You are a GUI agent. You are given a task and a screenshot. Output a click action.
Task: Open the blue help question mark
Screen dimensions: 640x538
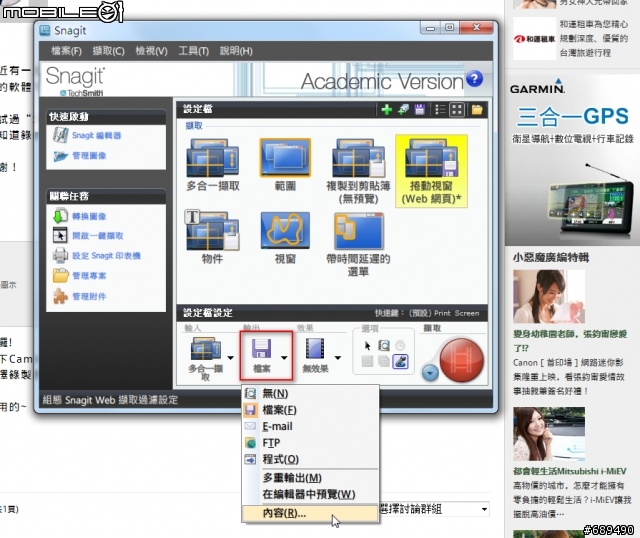(x=474, y=79)
